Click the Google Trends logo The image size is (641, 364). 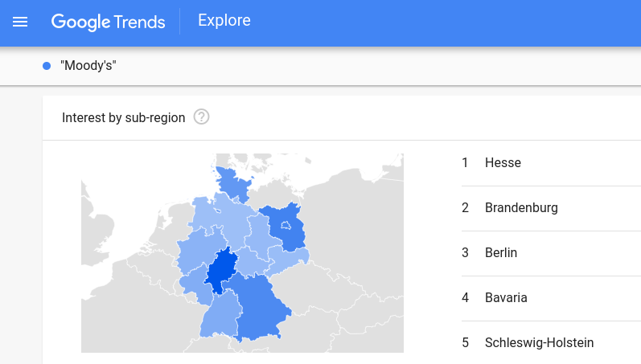coord(108,22)
